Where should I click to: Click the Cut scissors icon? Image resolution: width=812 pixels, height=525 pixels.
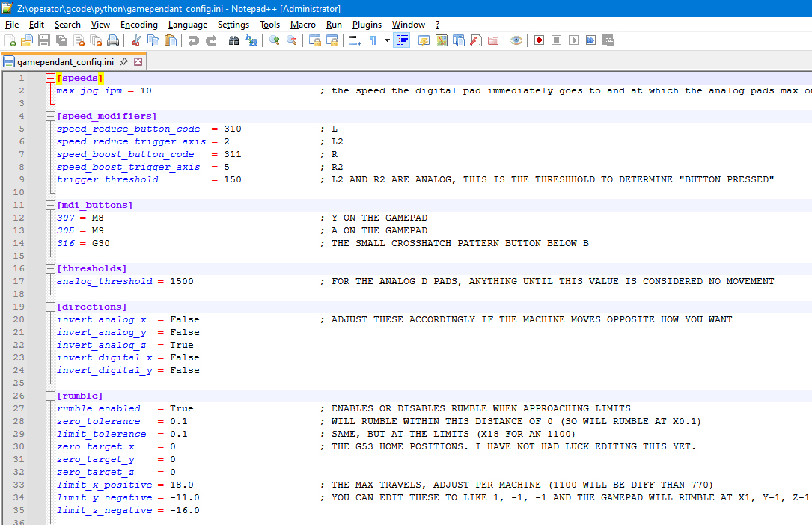click(x=135, y=40)
